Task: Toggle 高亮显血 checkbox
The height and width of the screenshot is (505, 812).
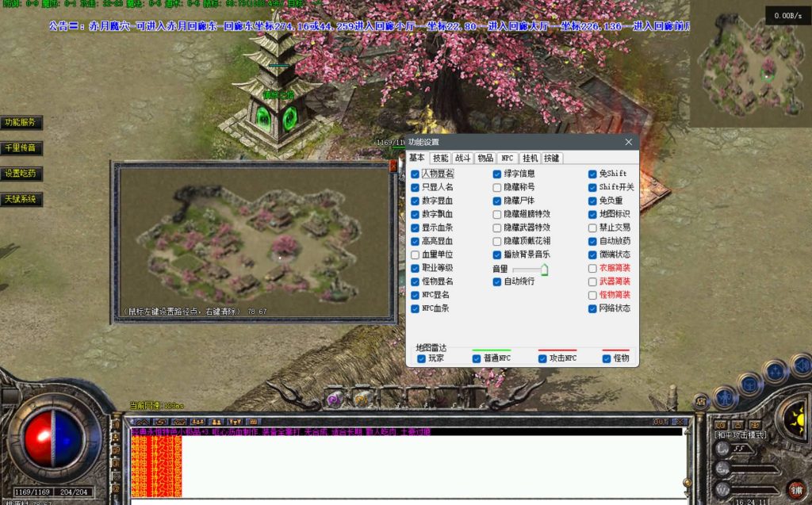Action: tap(415, 241)
